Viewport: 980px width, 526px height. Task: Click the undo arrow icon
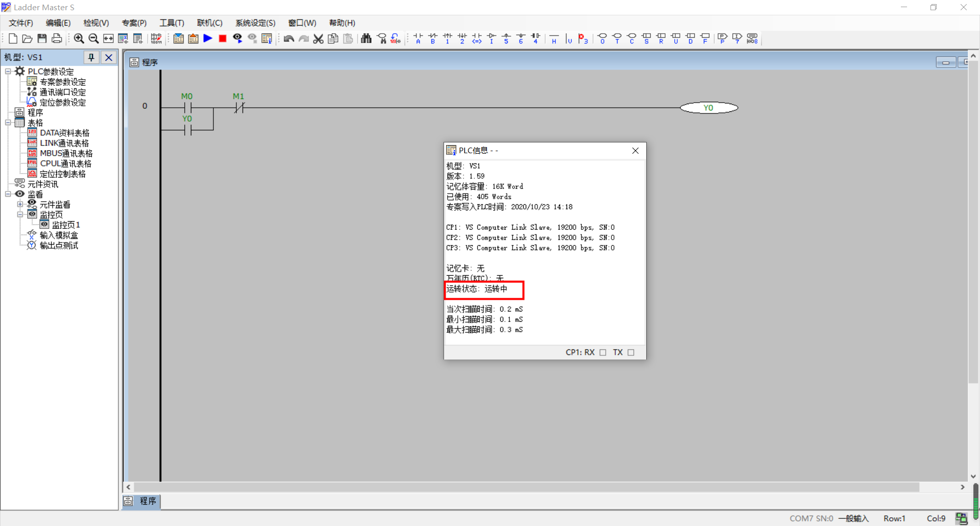point(289,39)
